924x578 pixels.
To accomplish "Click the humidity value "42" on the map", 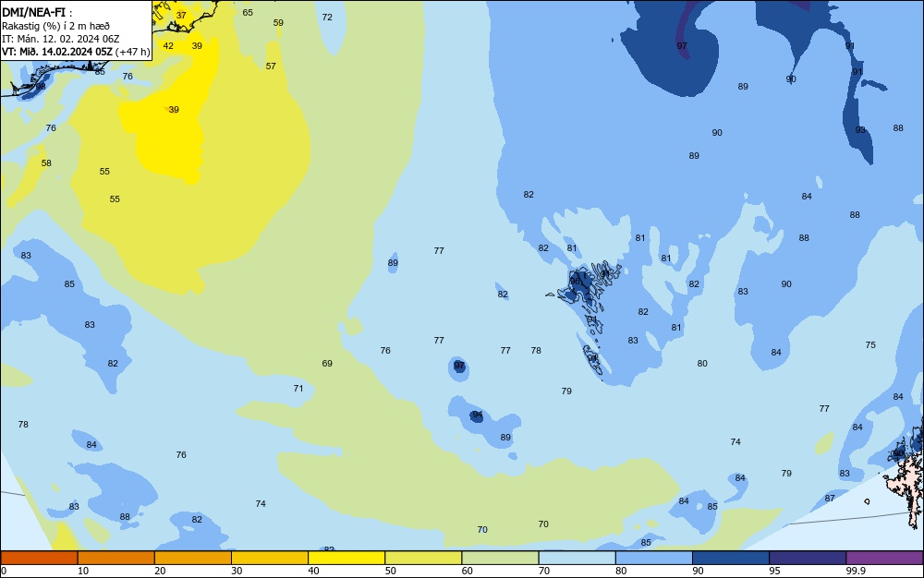I will [168, 46].
